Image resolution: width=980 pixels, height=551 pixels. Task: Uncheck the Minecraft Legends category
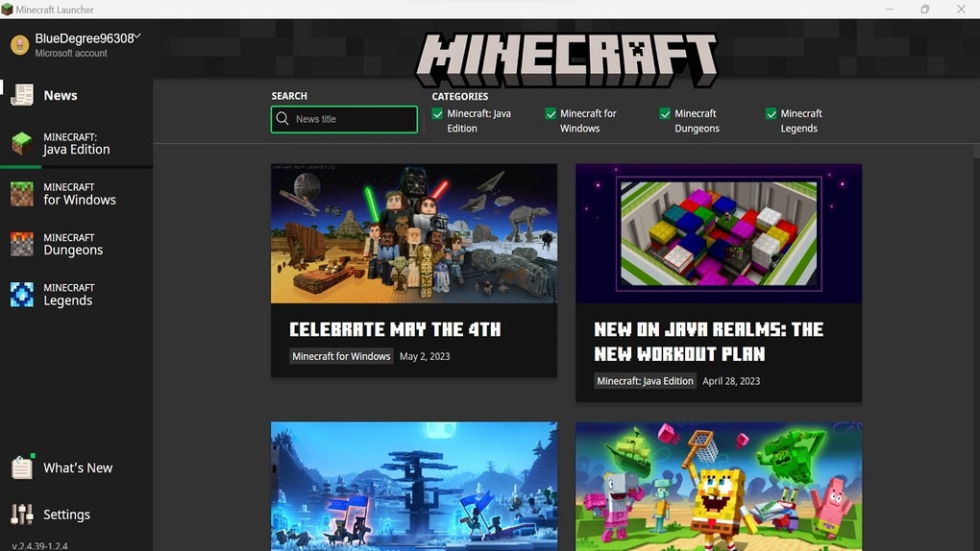tap(772, 113)
